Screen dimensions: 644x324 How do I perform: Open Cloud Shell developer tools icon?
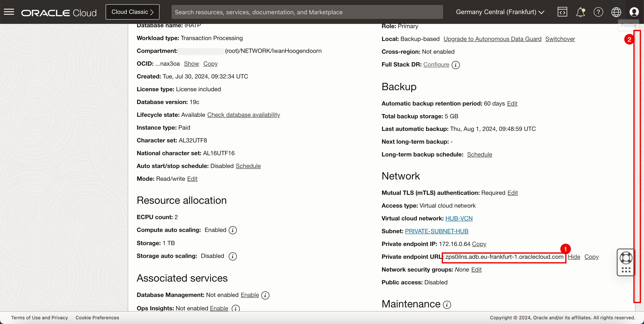click(x=562, y=12)
